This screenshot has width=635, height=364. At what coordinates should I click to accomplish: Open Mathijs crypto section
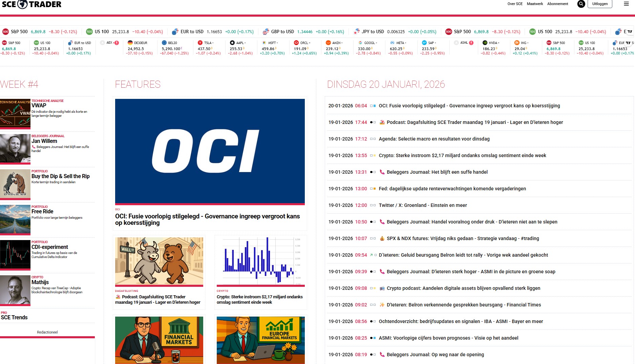tap(40, 282)
